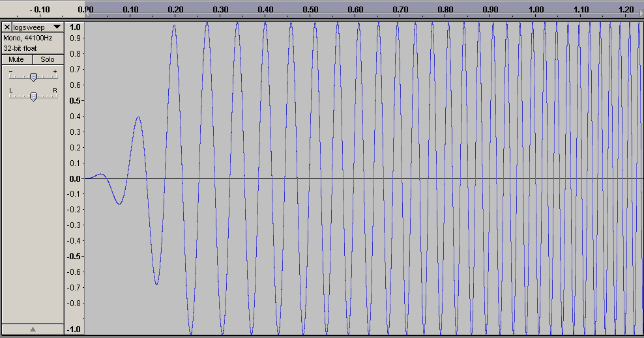This screenshot has height=338, width=644.
Task: Click the track gain slider handle
Action: tap(34, 77)
